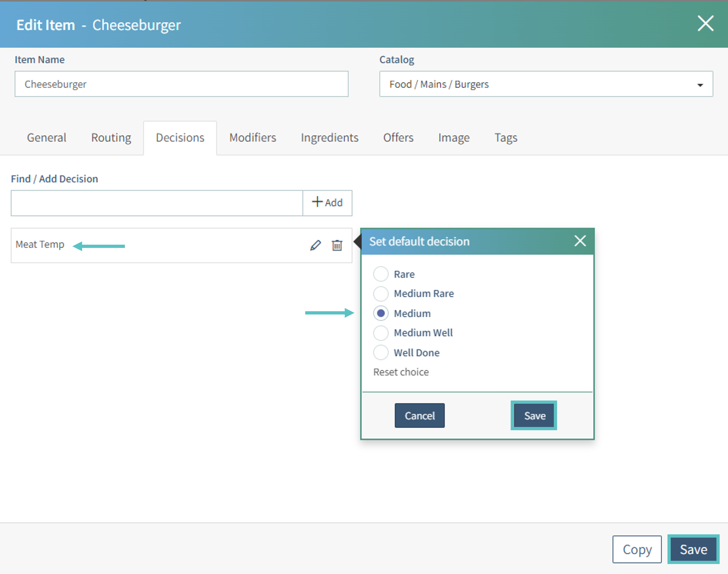The image size is (728, 574).
Task: Select Medium Well radio button
Action: tap(381, 333)
